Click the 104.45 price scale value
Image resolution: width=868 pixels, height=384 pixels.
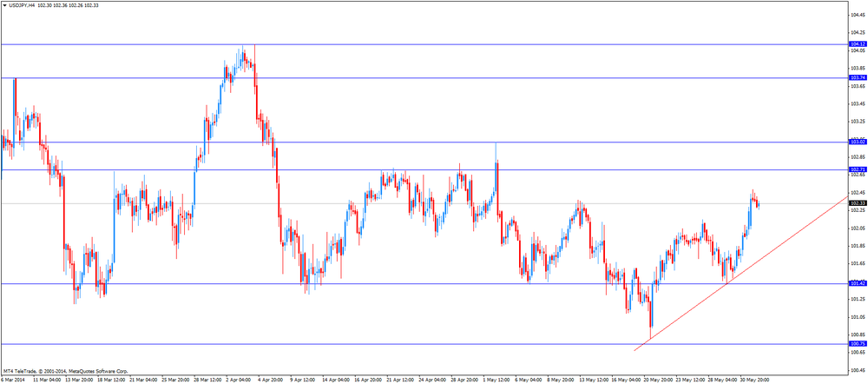[858, 15]
